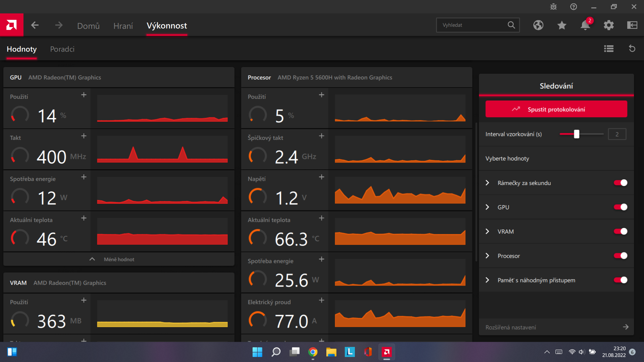Open favorites star icon
644x362 pixels.
(x=562, y=25)
